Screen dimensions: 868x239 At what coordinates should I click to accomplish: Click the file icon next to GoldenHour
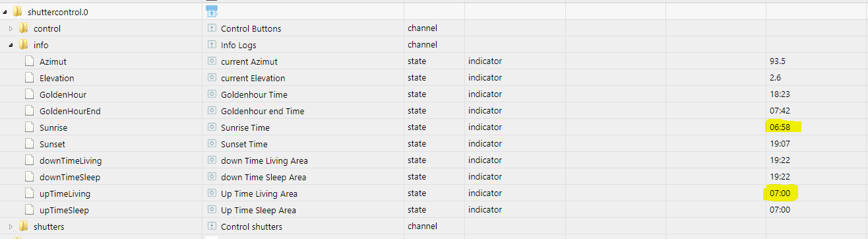click(29, 94)
